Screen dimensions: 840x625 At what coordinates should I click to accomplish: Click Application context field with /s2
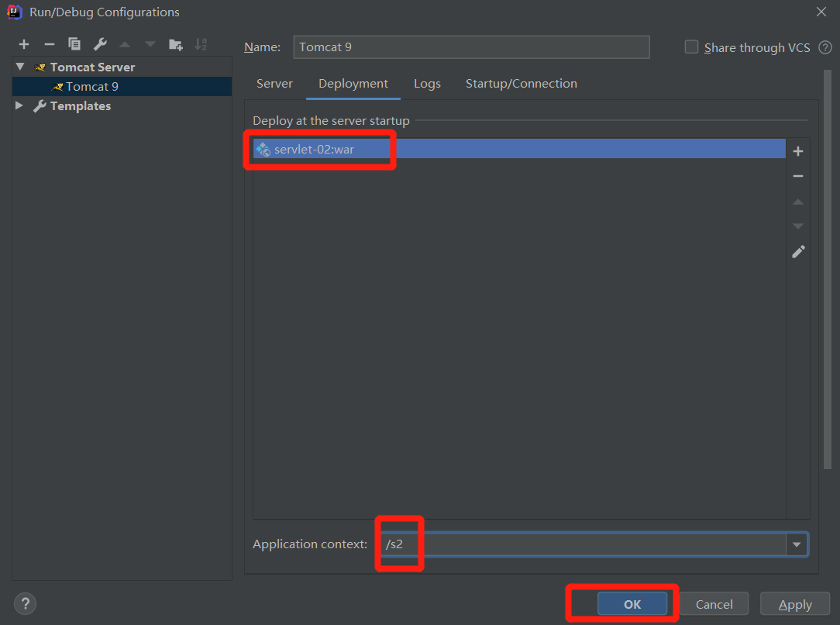click(584, 544)
